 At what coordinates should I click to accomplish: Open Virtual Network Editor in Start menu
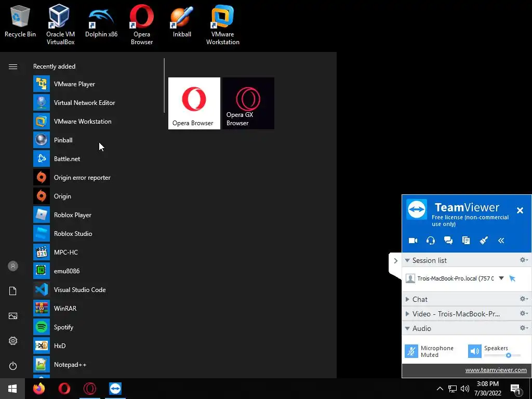[97, 103]
